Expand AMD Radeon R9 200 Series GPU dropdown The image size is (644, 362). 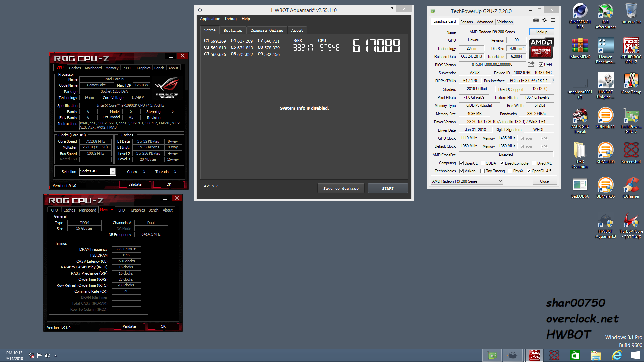467,181
